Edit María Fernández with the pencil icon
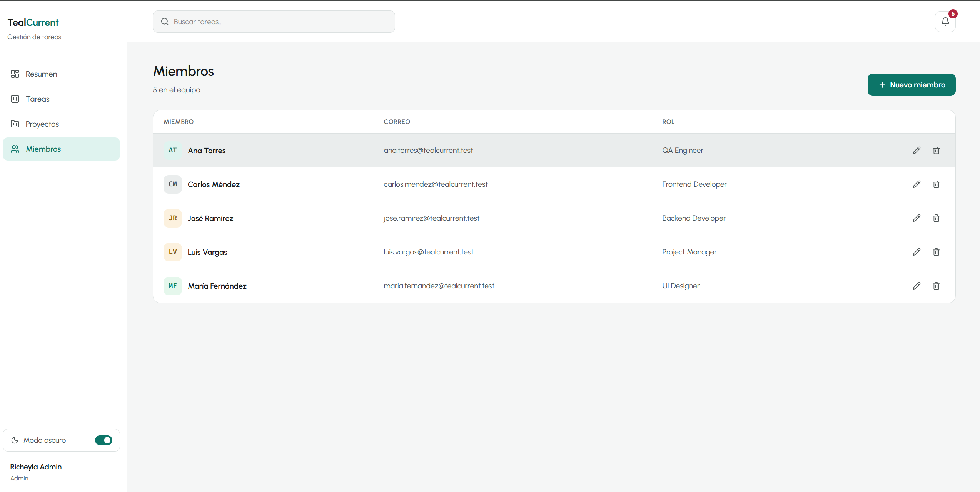The image size is (980, 492). point(917,286)
